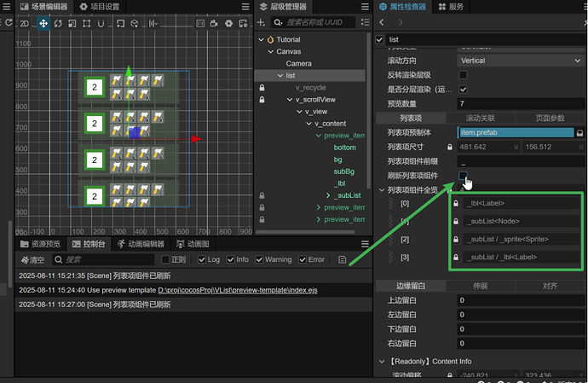Switch to the 服务 tab
Screen dimensions: 588x383
(x=451, y=7)
